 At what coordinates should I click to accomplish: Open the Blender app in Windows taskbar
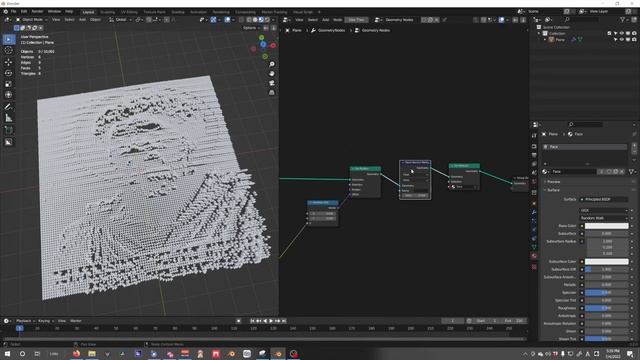[x=278, y=353]
